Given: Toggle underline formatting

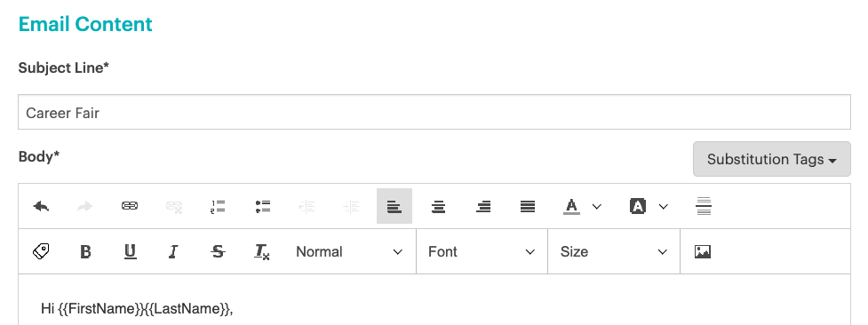Looking at the screenshot, I should coord(130,252).
